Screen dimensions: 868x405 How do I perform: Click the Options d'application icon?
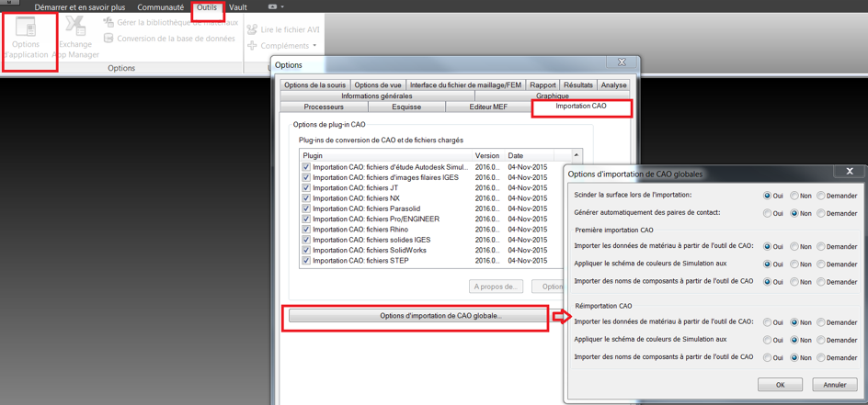click(x=26, y=28)
